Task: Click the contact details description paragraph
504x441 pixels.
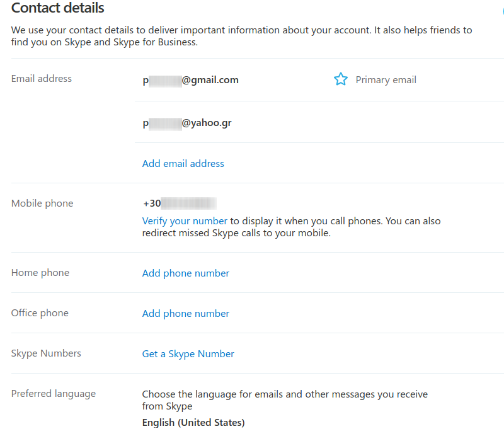Action: 241,36
